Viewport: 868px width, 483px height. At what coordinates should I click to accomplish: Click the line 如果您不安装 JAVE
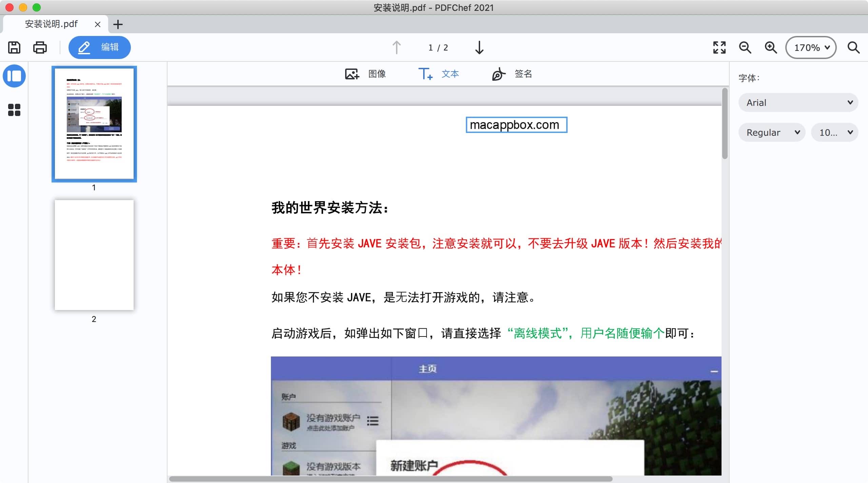pos(403,297)
